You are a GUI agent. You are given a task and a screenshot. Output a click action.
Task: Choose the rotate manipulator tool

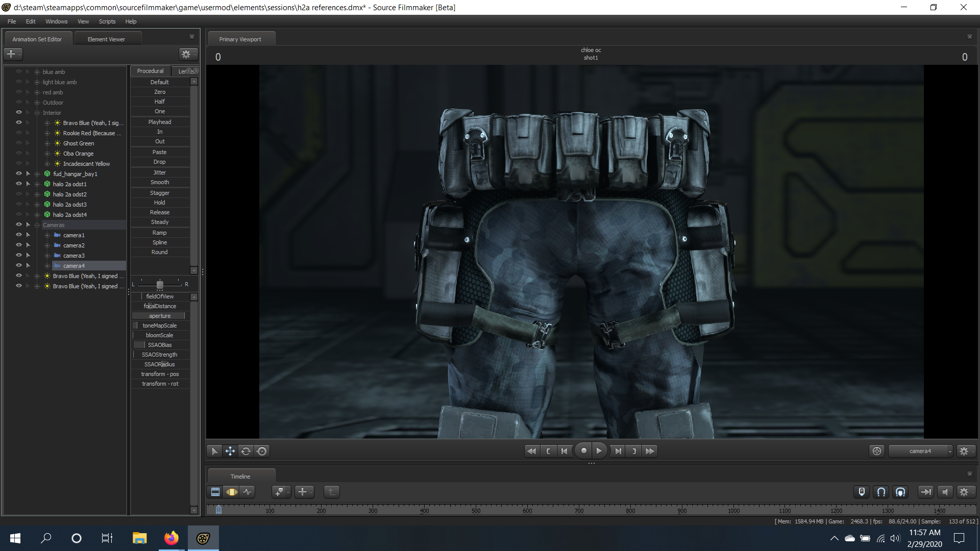[246, 451]
